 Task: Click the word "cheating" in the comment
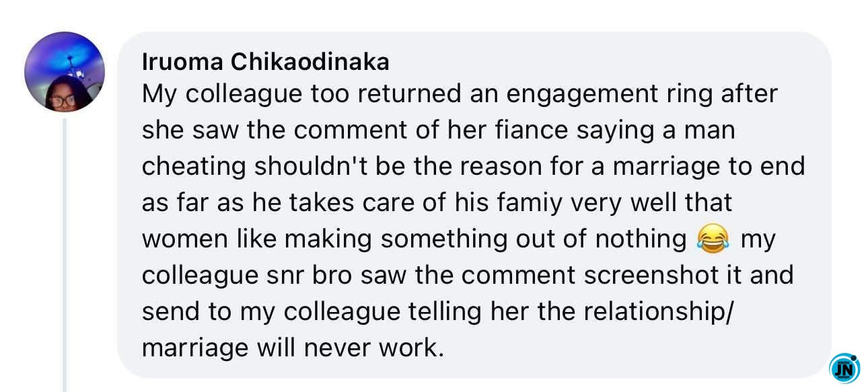(193, 166)
